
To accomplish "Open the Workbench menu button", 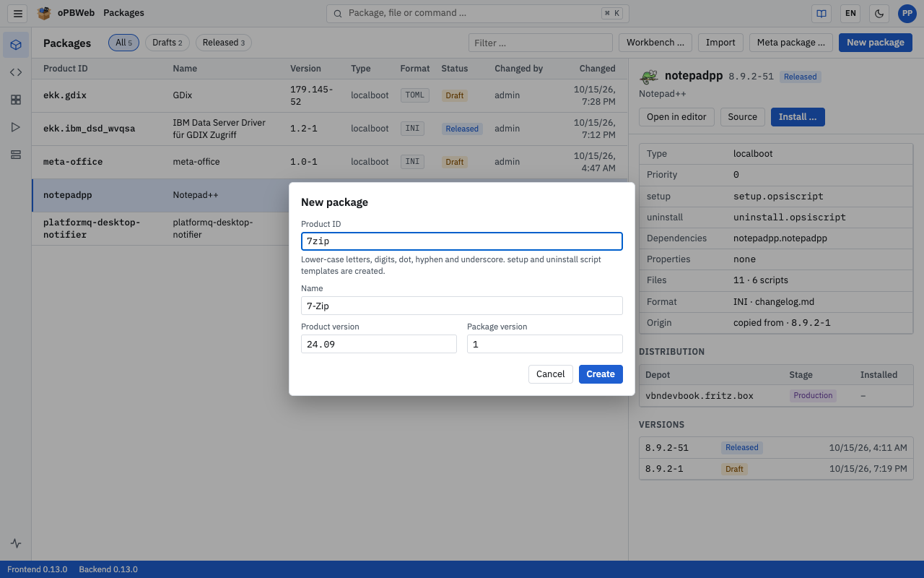I will tap(655, 43).
